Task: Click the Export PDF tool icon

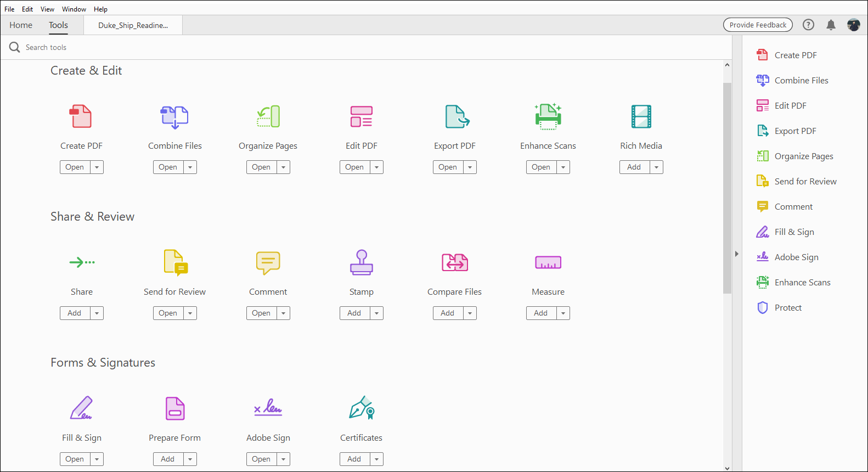Action: (456, 116)
